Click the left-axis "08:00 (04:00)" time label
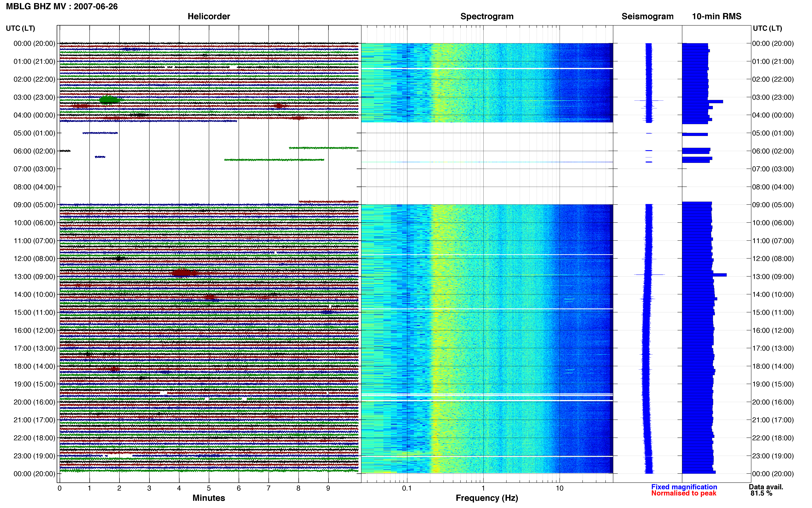Screen dimensions: 812x508 [34, 187]
